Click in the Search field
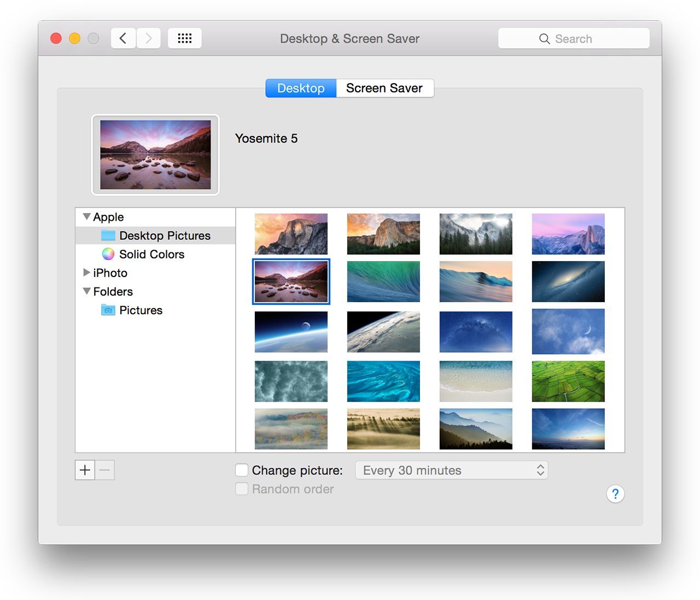This screenshot has width=700, height=600. click(574, 38)
